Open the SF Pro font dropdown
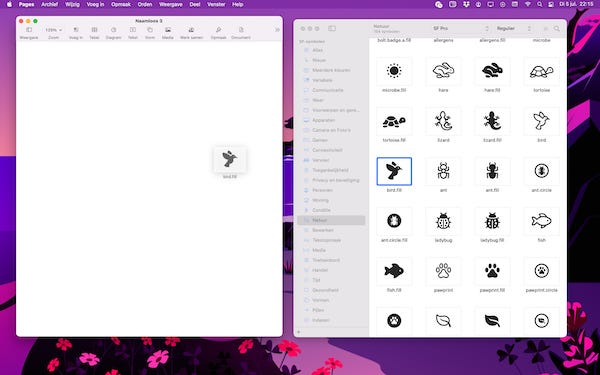The image size is (600, 375). tap(460, 28)
